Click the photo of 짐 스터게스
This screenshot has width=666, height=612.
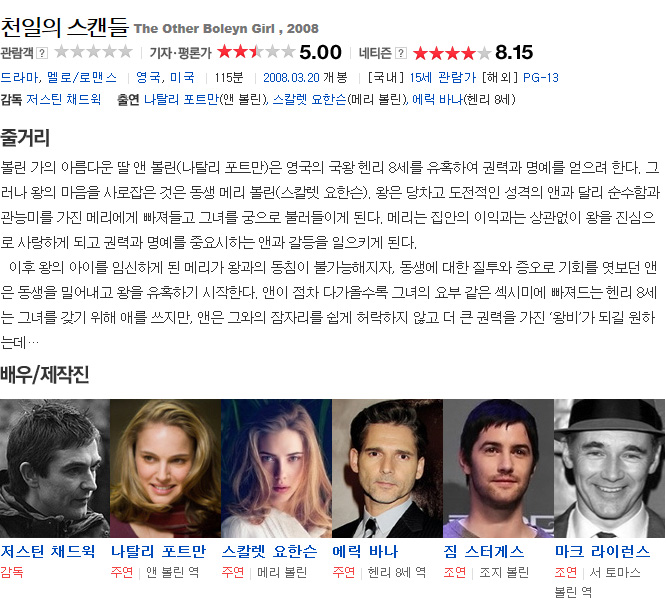[x=499, y=468]
